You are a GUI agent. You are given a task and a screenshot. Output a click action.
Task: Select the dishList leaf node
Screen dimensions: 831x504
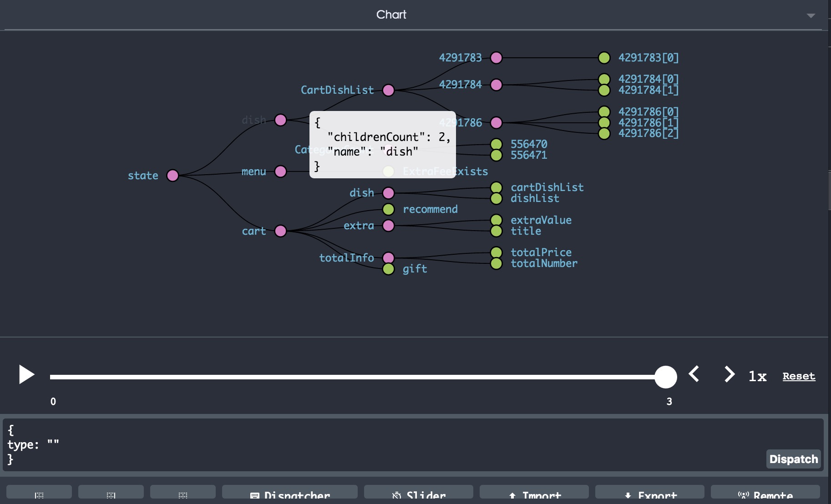[x=497, y=198]
